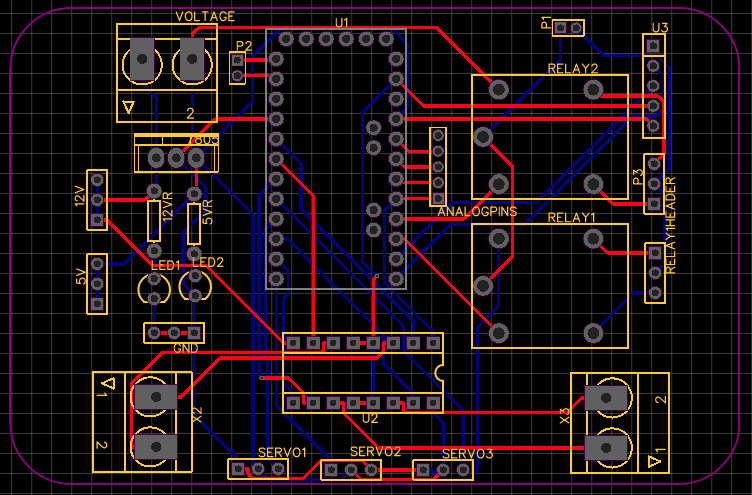Select the square pad of SERVO2 header
752x495 pixels.
click(330, 470)
